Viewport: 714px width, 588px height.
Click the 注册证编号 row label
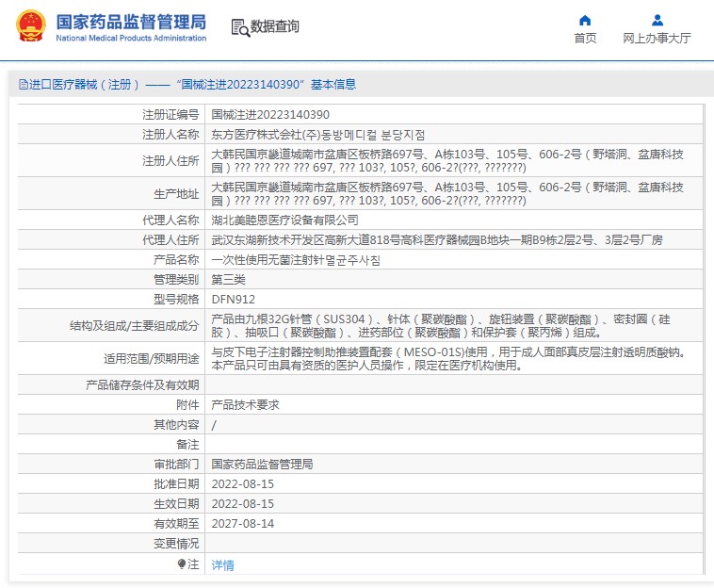[170, 115]
